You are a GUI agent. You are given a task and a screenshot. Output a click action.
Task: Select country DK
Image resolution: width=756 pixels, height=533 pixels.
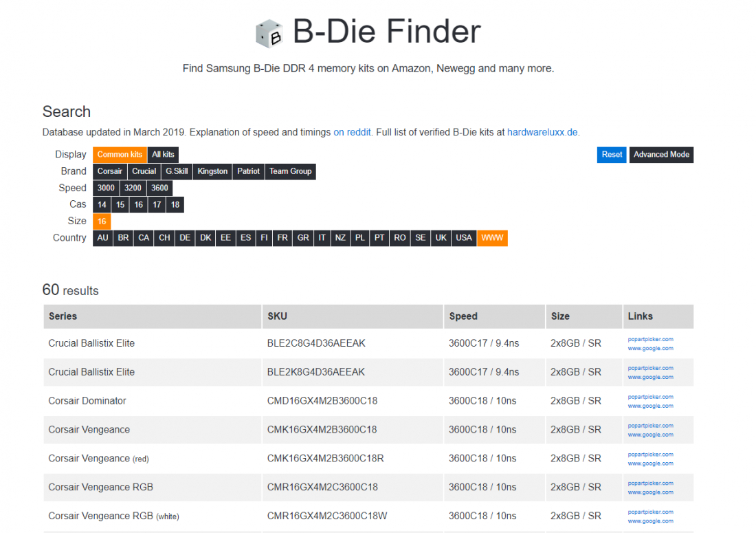[x=206, y=238]
